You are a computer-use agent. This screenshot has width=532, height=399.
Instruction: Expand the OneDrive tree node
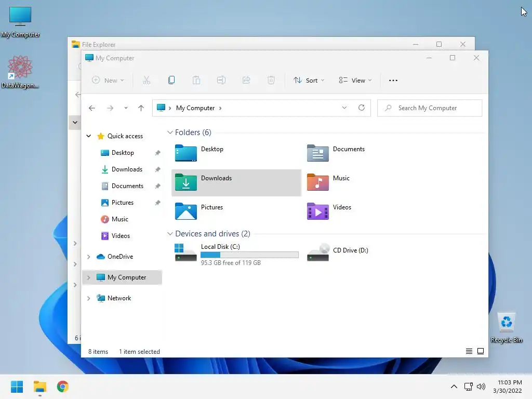pos(88,257)
